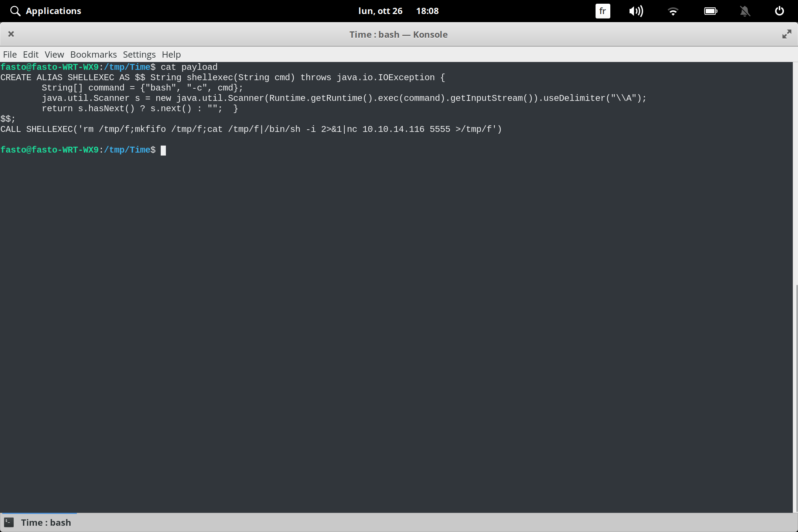This screenshot has width=798, height=532.
Task: Click the clock showing 18:08
Action: pos(427,11)
